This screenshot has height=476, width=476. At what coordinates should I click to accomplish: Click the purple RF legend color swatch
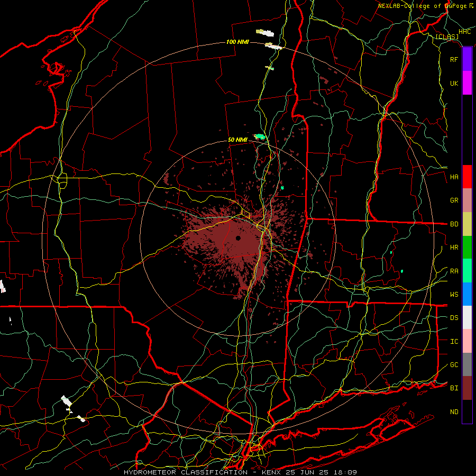pos(467,59)
